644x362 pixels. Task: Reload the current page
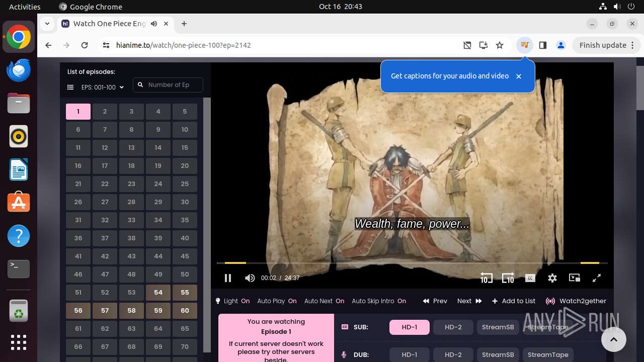click(x=85, y=45)
